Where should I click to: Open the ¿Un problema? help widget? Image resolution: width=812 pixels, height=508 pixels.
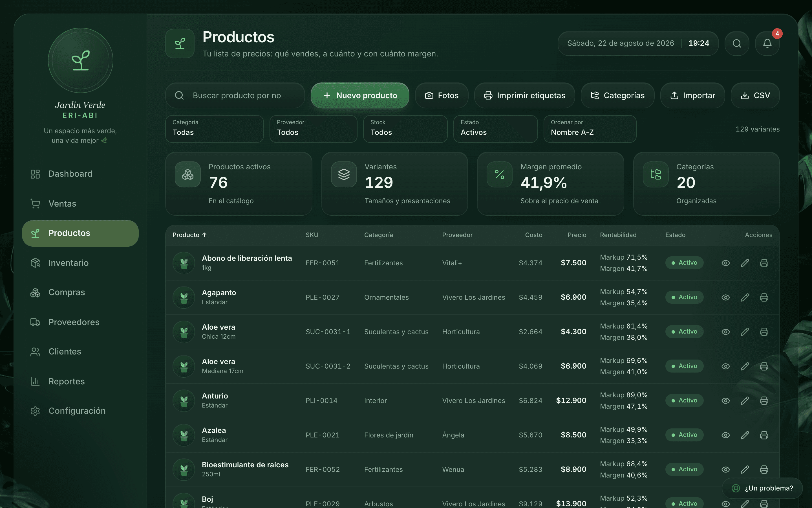[x=762, y=488]
